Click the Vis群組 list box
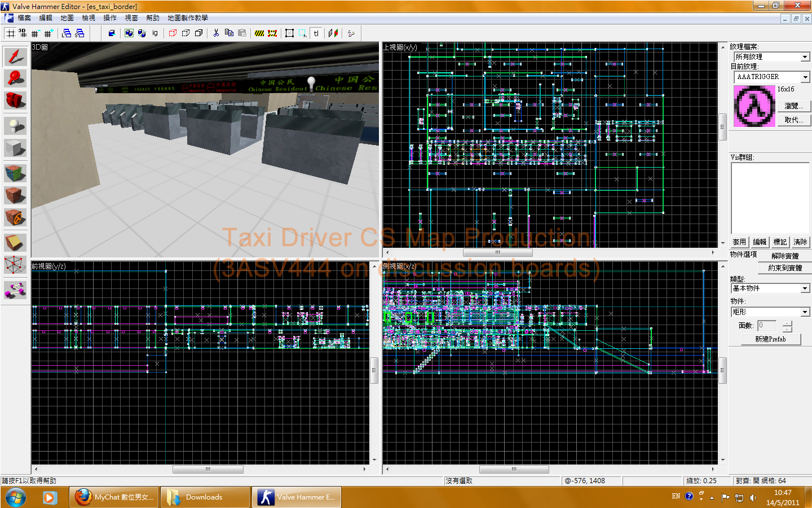The width and height of the screenshot is (812, 508). [x=770, y=198]
